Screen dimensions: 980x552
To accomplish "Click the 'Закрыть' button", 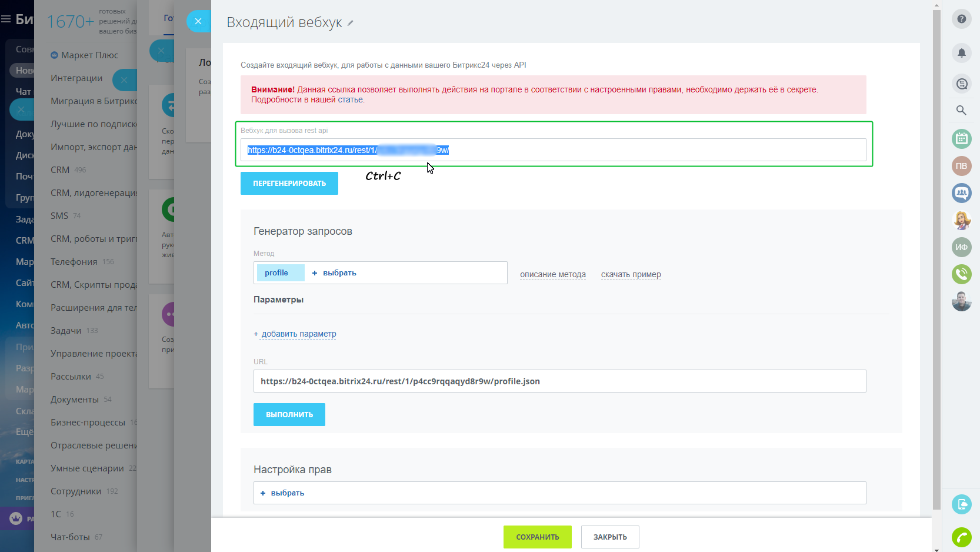I will pos(610,537).
